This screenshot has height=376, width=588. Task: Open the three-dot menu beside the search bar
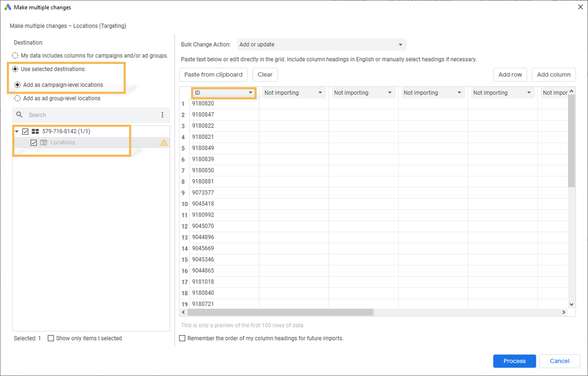pyautogui.click(x=162, y=115)
